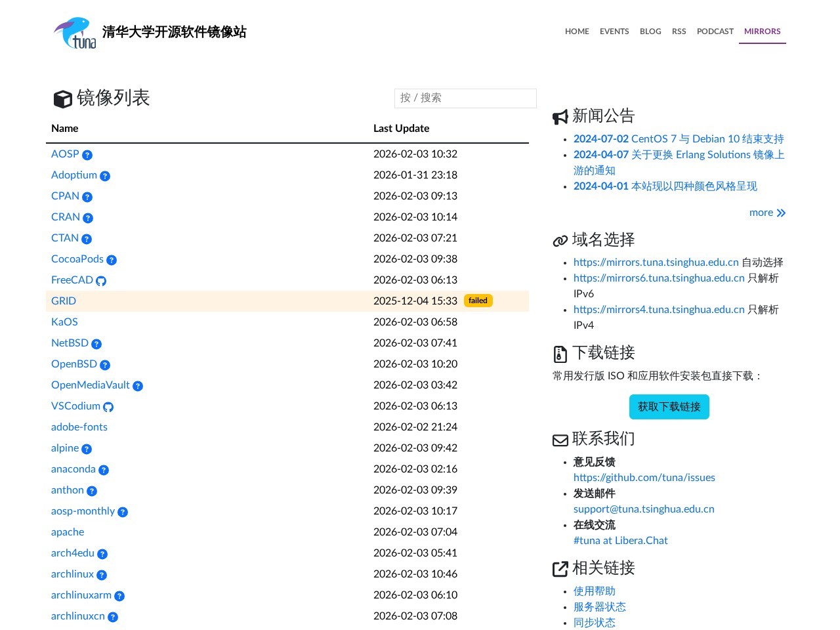Click the 获取下载链接 button
840x630 pixels.
pyautogui.click(x=669, y=407)
